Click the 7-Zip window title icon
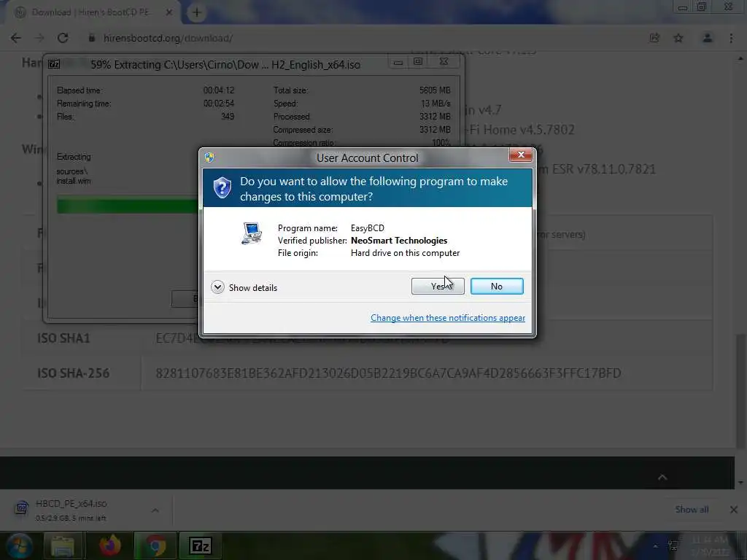Image resolution: width=747 pixels, height=560 pixels. (54, 64)
